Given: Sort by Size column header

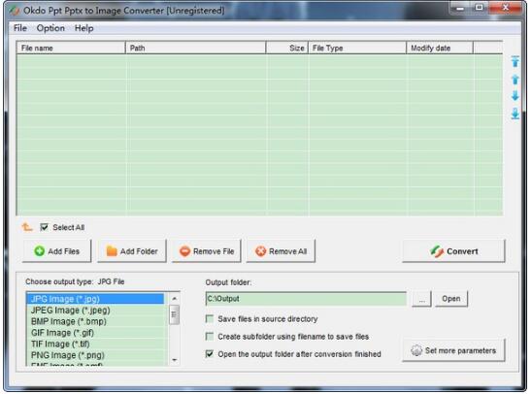Looking at the screenshot, I should pos(287,48).
